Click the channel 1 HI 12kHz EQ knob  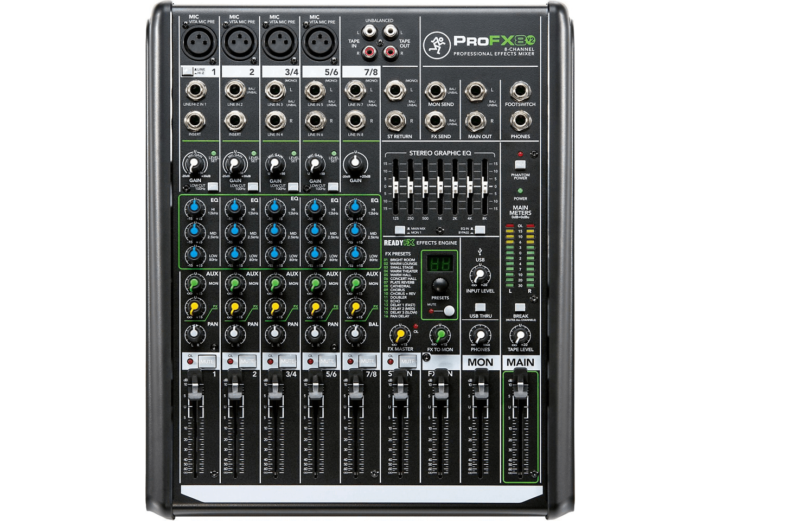pos(195,208)
